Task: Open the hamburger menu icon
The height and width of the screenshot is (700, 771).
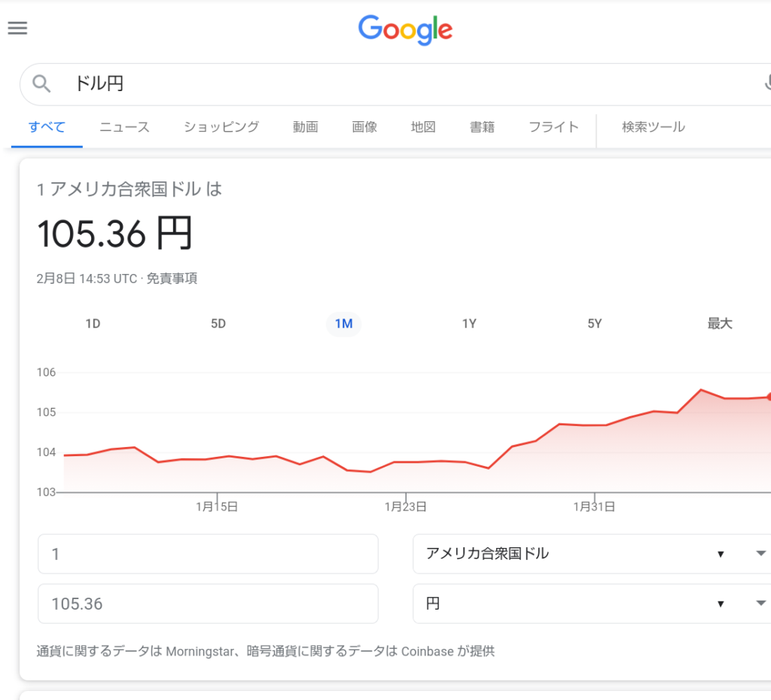Action: 17,29
